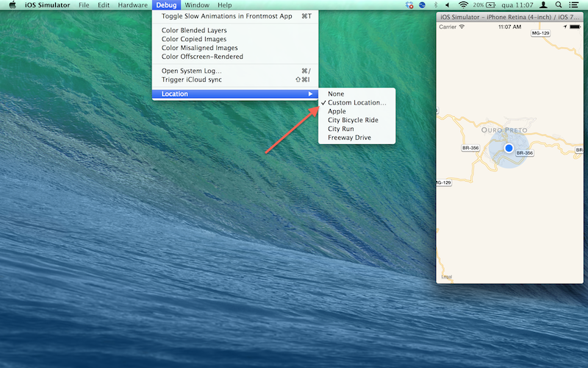Screen dimensions: 588x368
Task: Set location to None
Action: pyautogui.click(x=356, y=94)
